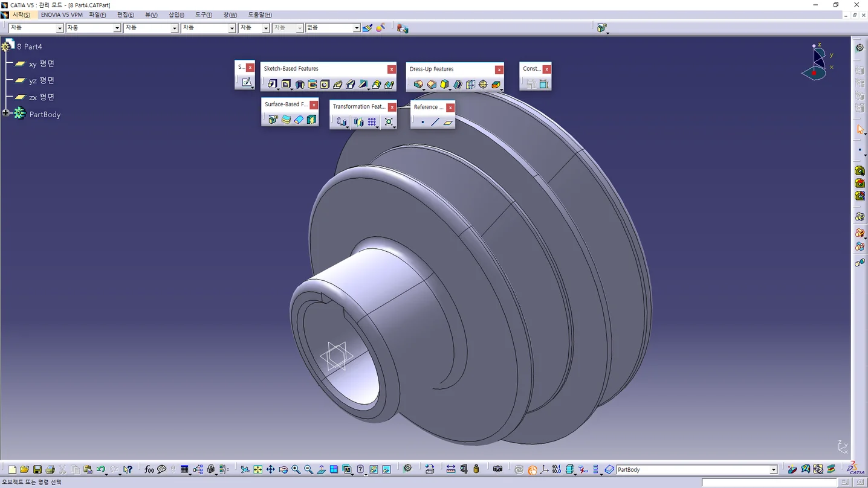
Task: Open the 편집(E) menu
Action: 126,14
